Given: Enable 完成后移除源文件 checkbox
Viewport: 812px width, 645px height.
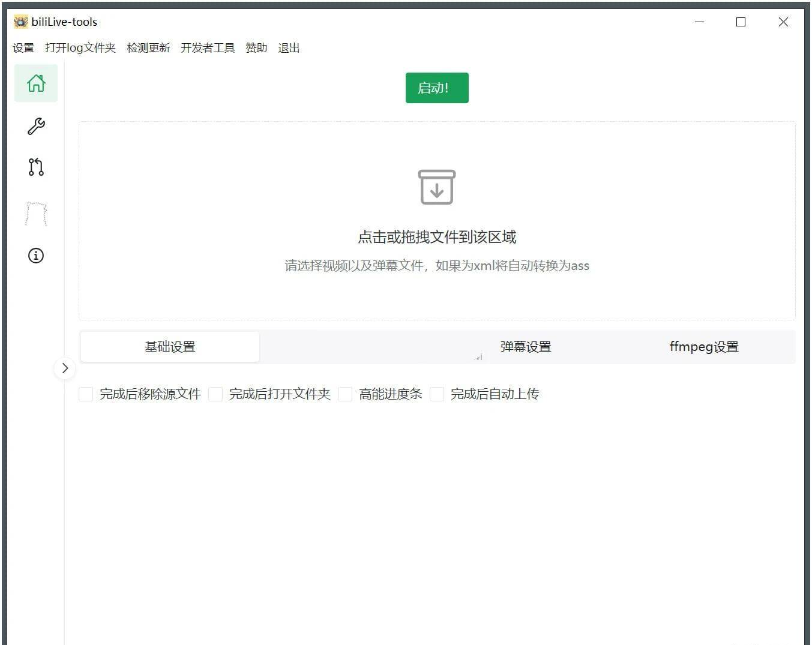Looking at the screenshot, I should pos(86,394).
